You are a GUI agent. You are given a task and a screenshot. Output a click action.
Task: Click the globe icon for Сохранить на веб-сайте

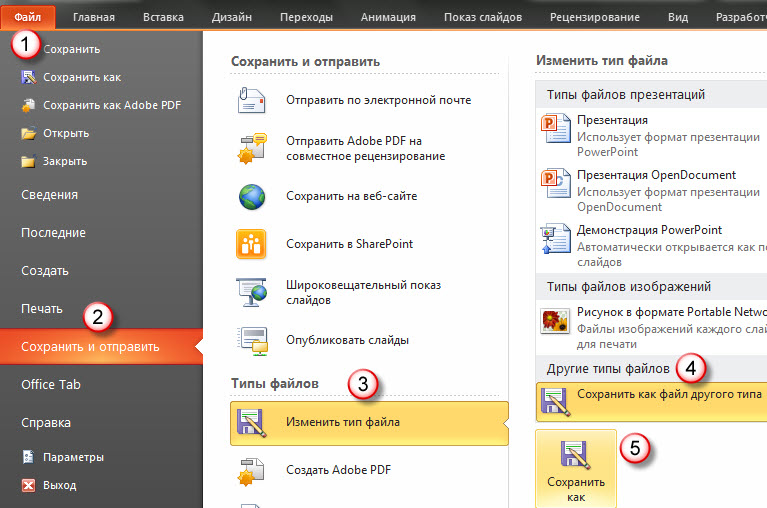coord(252,197)
